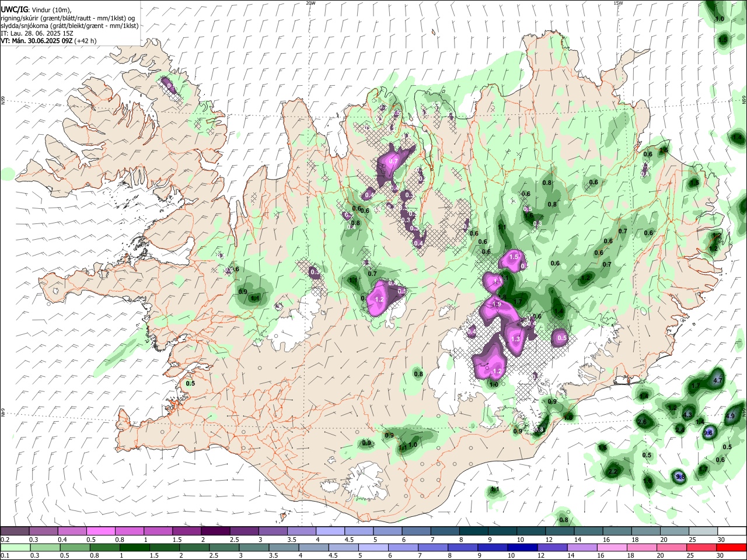Image resolution: width=747 pixels, height=560 pixels.
Task: Click the bright pink 0.5 swatch on upper scale
Action: point(100,531)
